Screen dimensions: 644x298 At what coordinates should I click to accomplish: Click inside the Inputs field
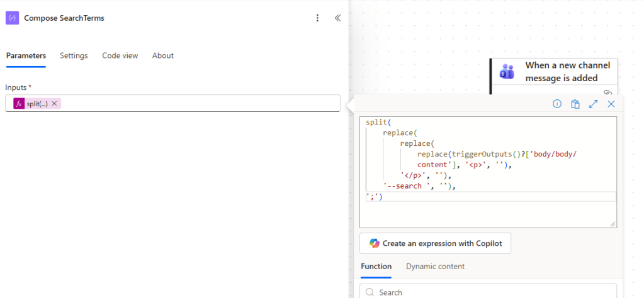(x=201, y=104)
